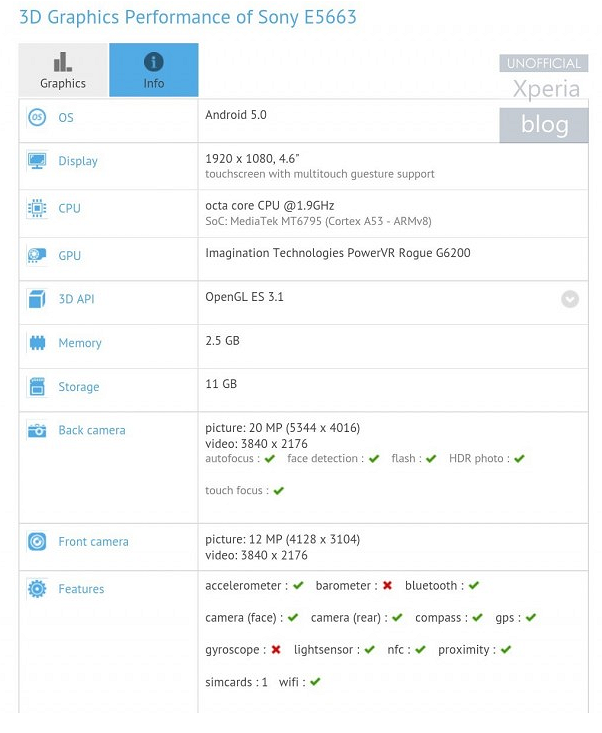This screenshot has height=733, width=602.
Task: Click the Front camera lens icon
Action: [37, 542]
